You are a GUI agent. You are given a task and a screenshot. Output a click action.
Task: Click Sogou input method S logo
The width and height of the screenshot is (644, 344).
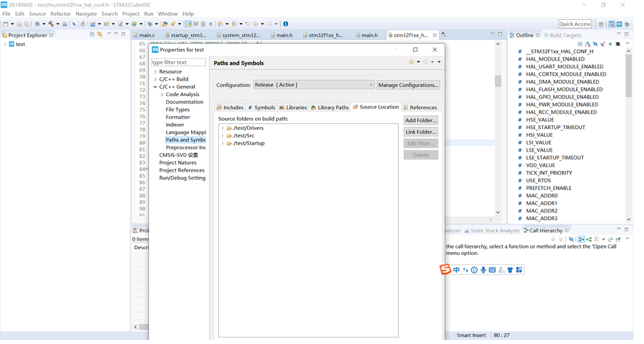[x=445, y=269]
